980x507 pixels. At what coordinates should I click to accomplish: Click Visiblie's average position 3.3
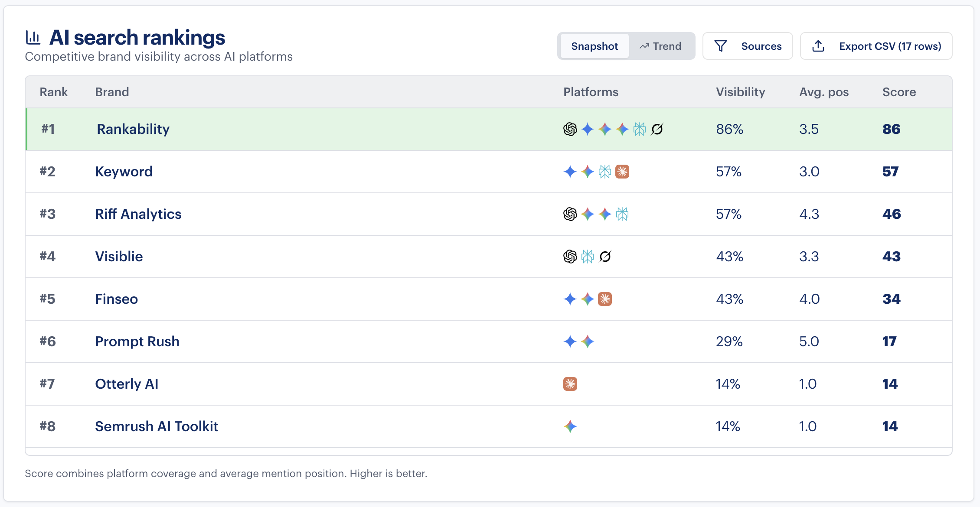click(809, 257)
